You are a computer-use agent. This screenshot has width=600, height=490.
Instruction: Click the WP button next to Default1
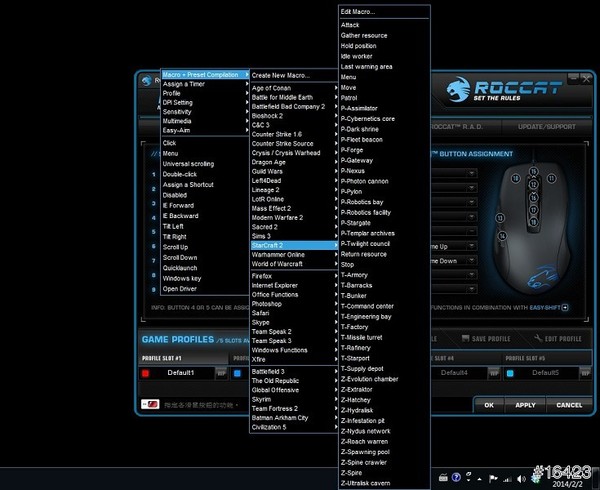(x=221, y=373)
